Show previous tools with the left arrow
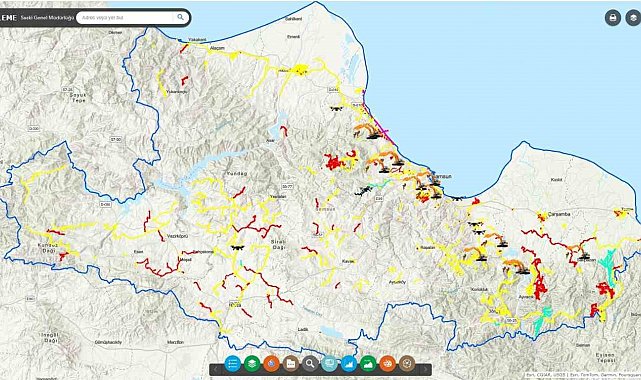 pyautogui.click(x=215, y=369)
